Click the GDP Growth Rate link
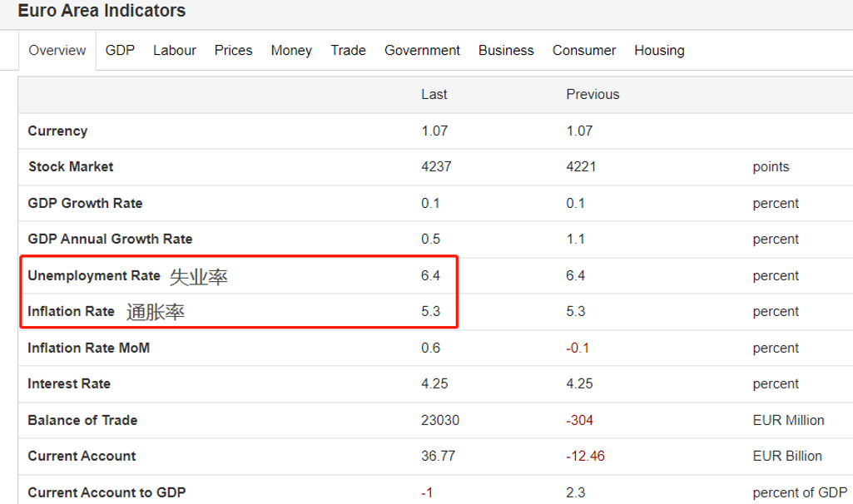Screen dimensions: 853x504 (85, 204)
